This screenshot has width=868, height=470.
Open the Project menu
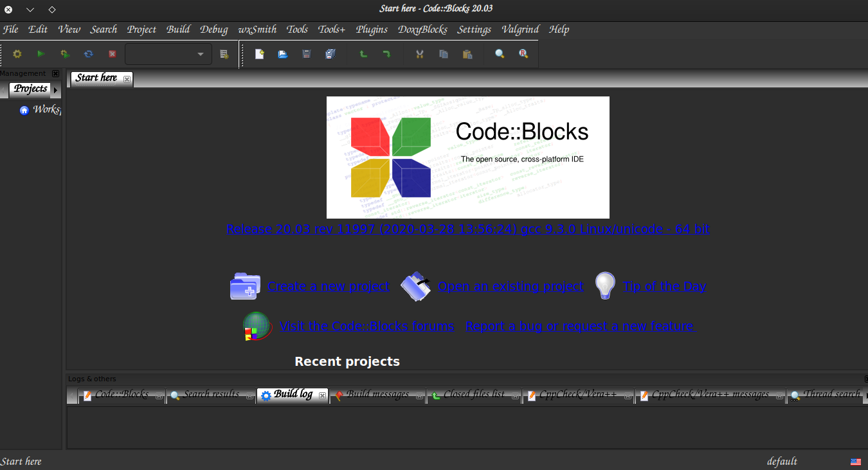point(141,30)
